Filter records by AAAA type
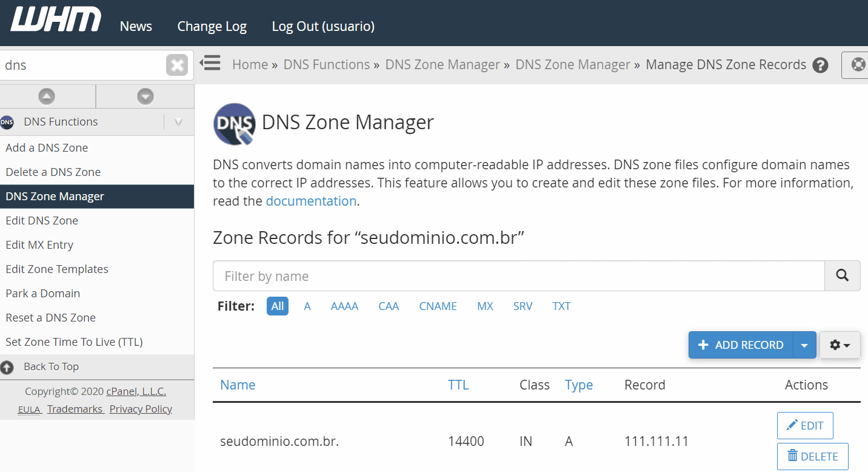Image resolution: width=868 pixels, height=472 pixels. pos(344,306)
